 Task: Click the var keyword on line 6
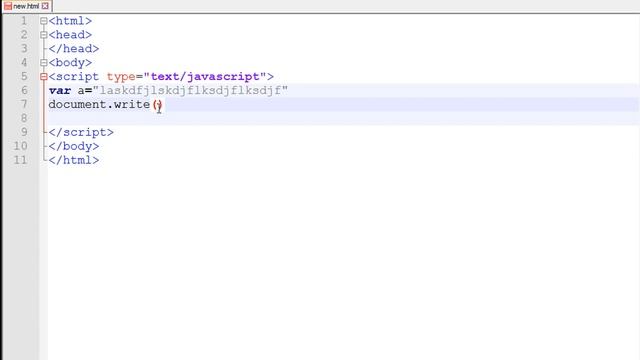click(x=60, y=91)
